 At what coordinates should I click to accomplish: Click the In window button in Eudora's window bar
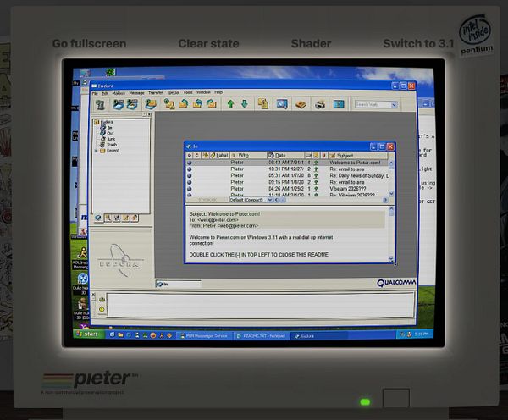coord(178,285)
